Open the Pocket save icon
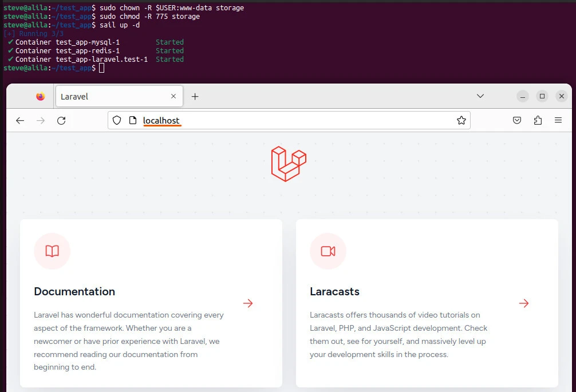Image resolution: width=576 pixels, height=392 pixels. point(517,120)
